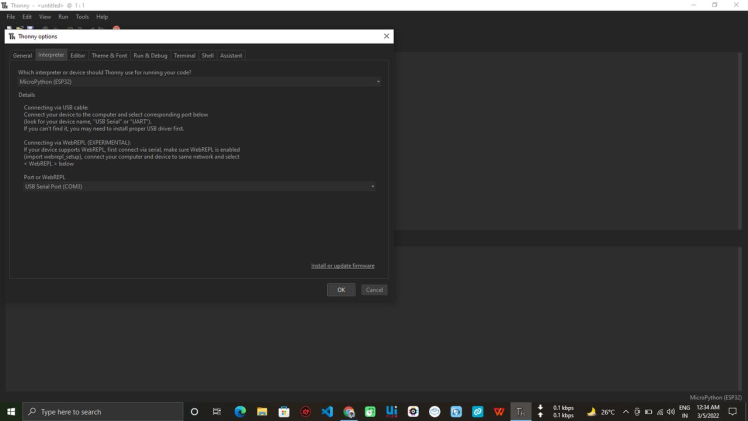Viewport: 748px width, 421px height.
Task: Click Install or update firmware link
Action: [343, 266]
